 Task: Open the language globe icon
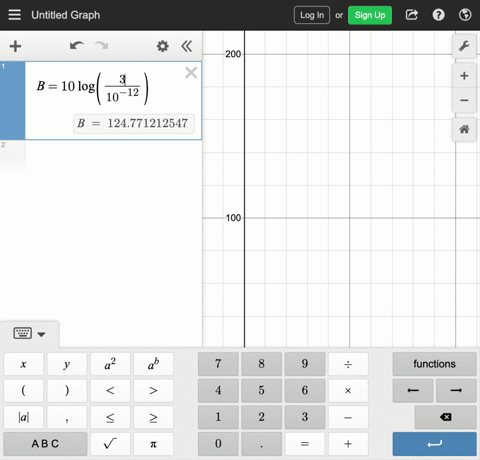point(465,15)
